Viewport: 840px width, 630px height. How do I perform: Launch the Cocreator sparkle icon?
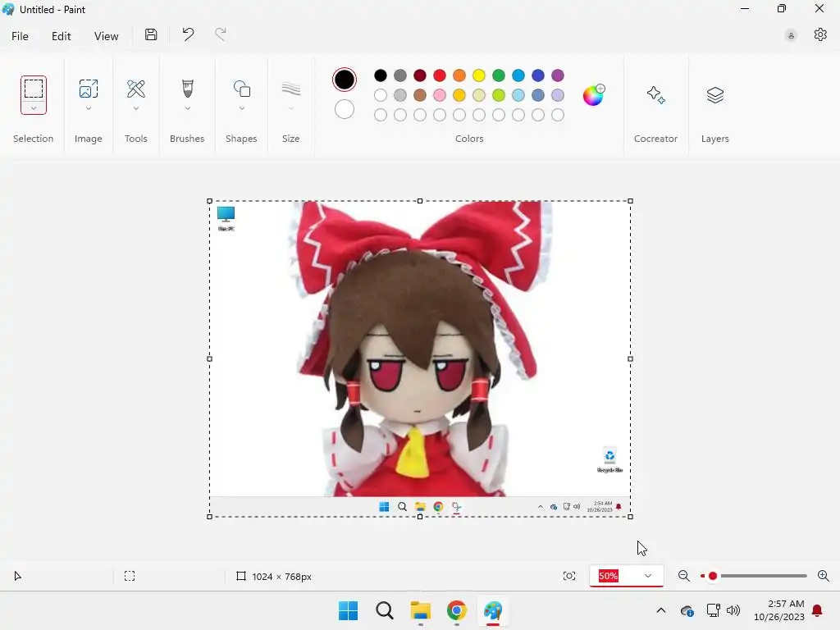(x=655, y=95)
